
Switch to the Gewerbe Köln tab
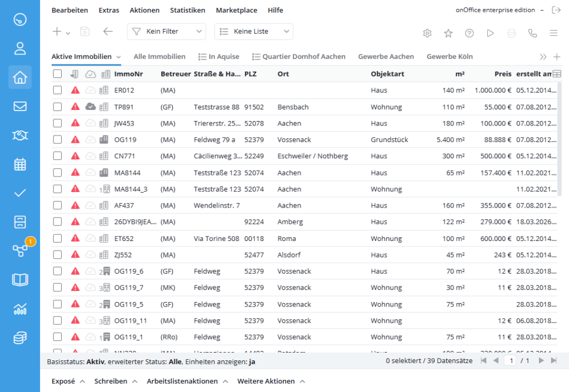click(x=450, y=57)
